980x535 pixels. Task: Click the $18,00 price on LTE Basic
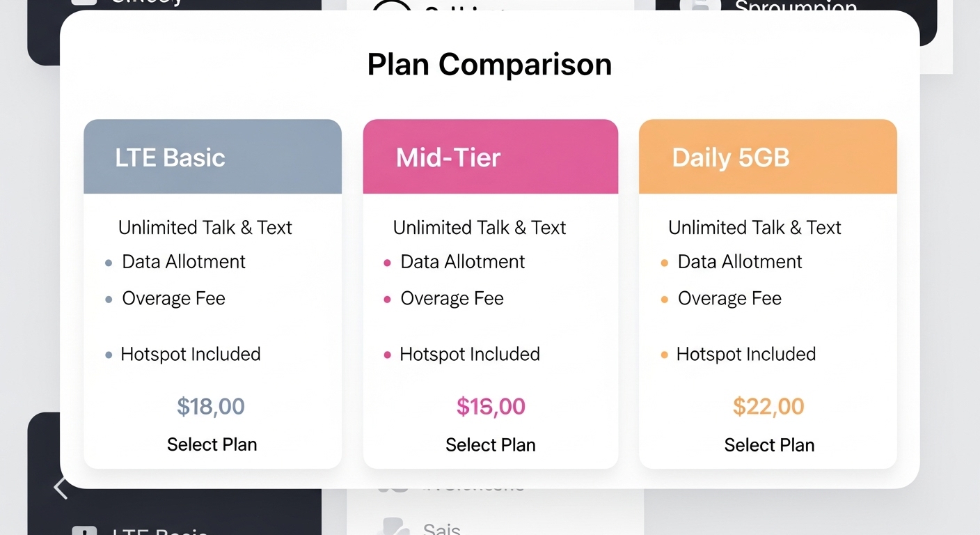[x=211, y=406]
